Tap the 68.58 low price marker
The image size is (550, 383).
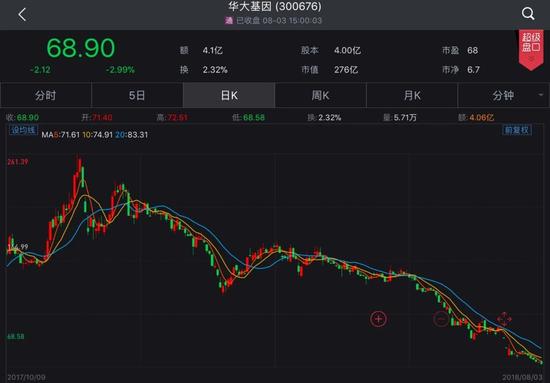point(16,336)
